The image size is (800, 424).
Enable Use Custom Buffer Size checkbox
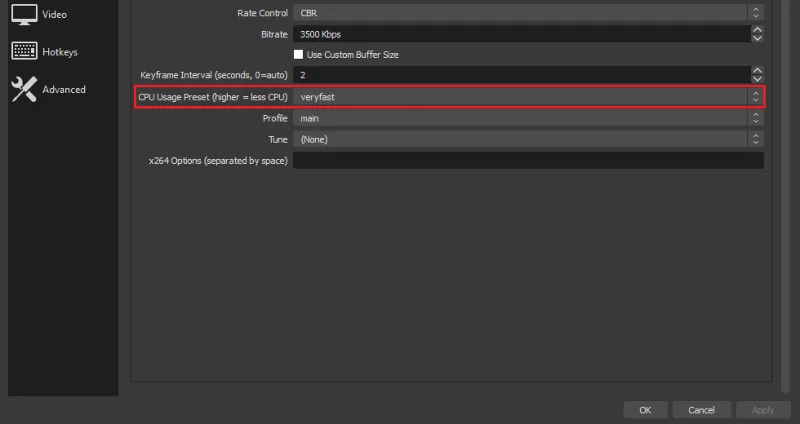tap(298, 55)
